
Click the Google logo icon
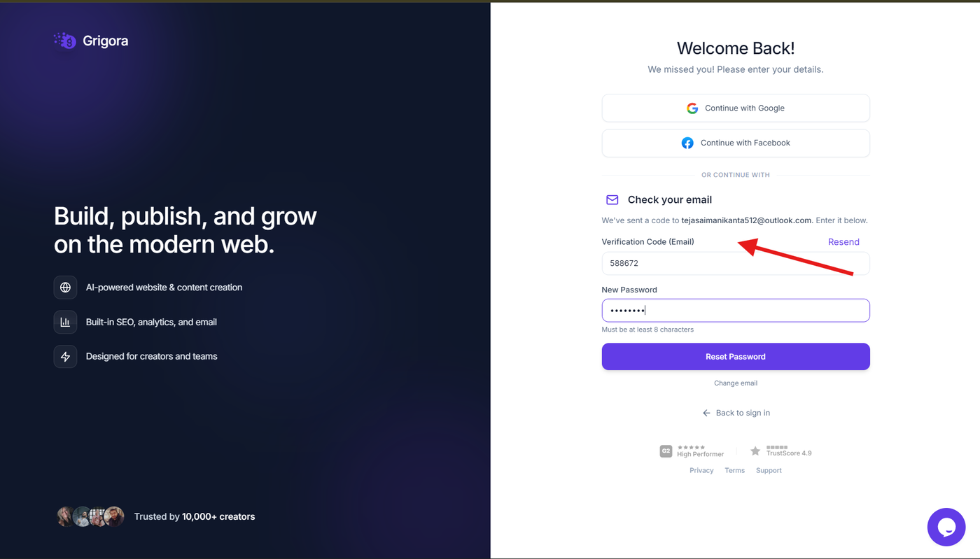pos(692,108)
